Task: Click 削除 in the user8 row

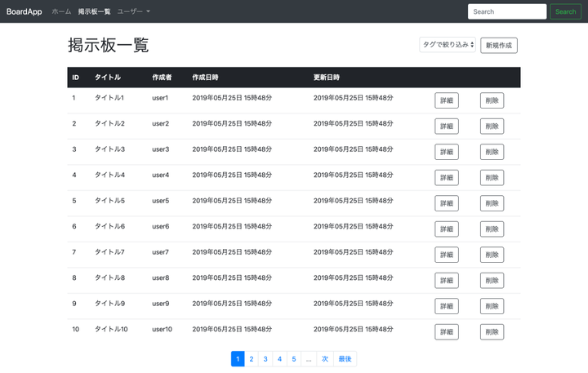Action: 492,281
